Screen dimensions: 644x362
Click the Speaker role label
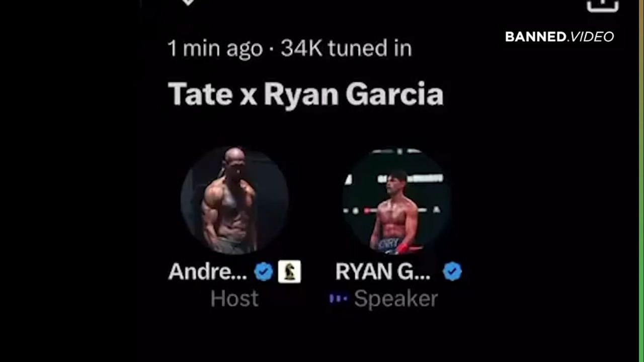point(396,299)
